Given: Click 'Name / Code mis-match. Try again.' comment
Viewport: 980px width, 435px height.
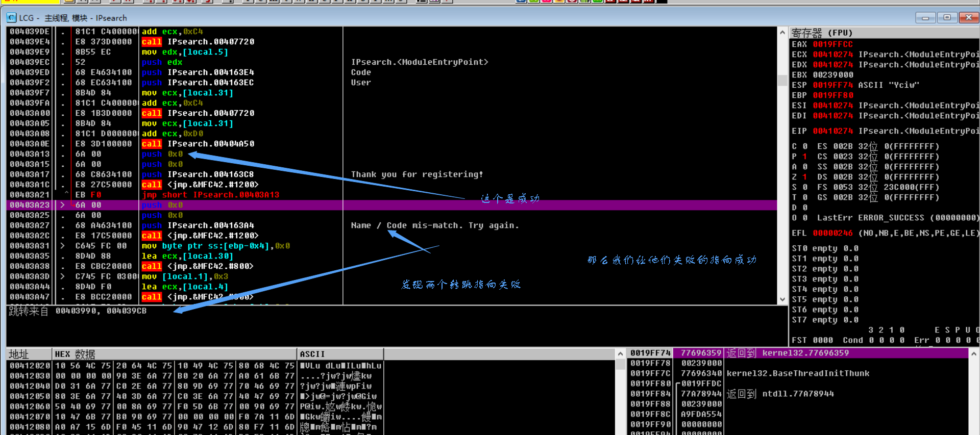Looking at the screenshot, I should click(435, 225).
